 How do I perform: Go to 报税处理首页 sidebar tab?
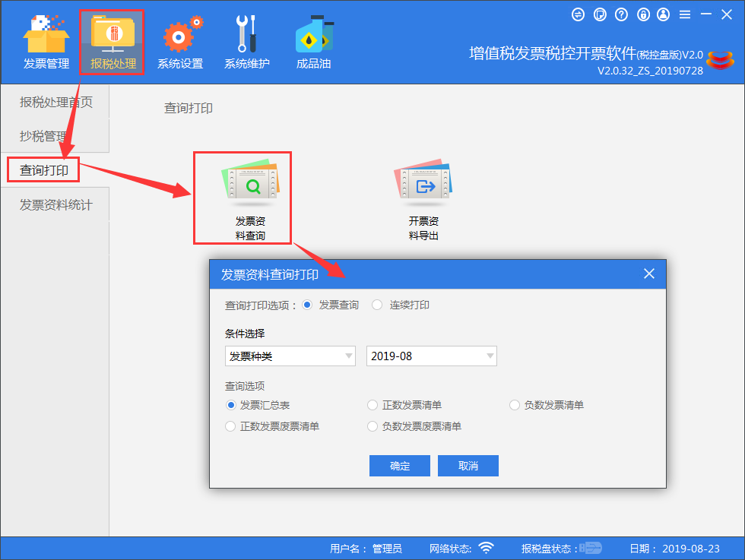[x=55, y=102]
